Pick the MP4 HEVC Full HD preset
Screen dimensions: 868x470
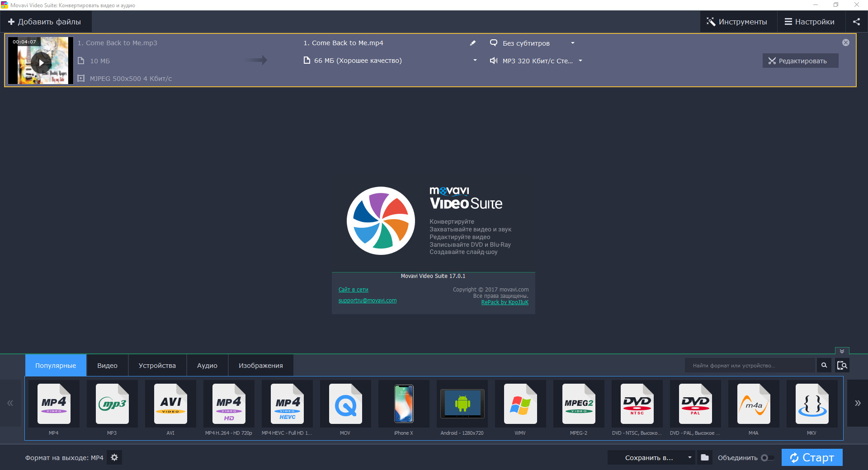(x=287, y=404)
